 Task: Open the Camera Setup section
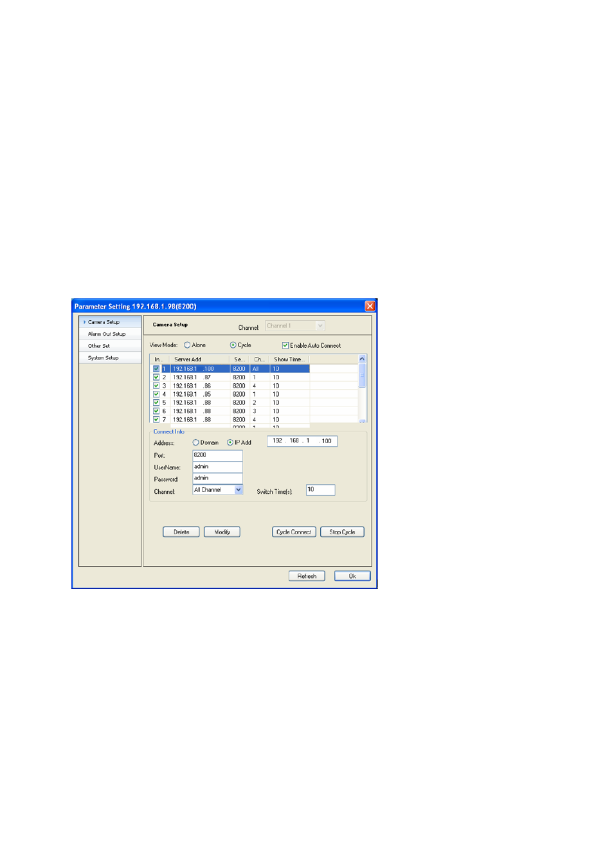[x=110, y=322]
